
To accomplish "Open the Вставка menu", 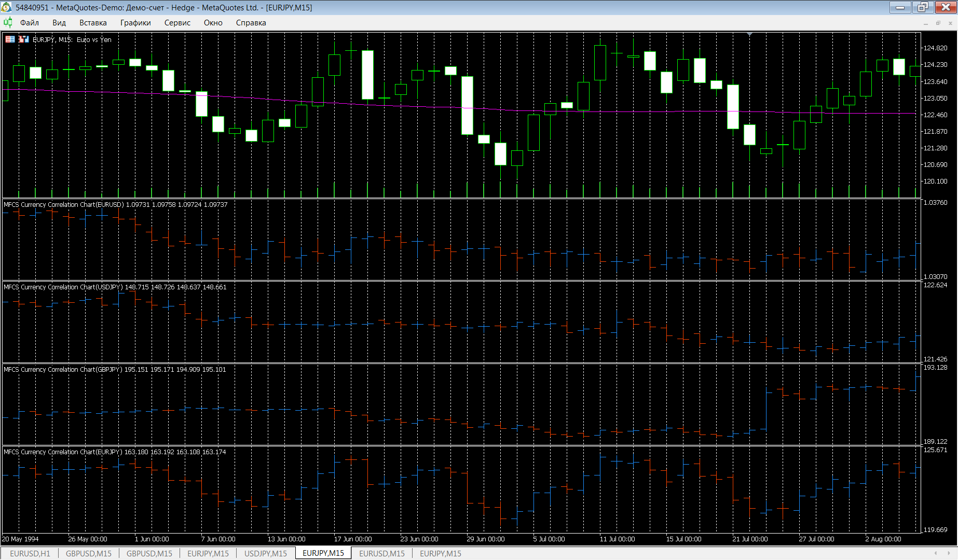I will click(93, 23).
